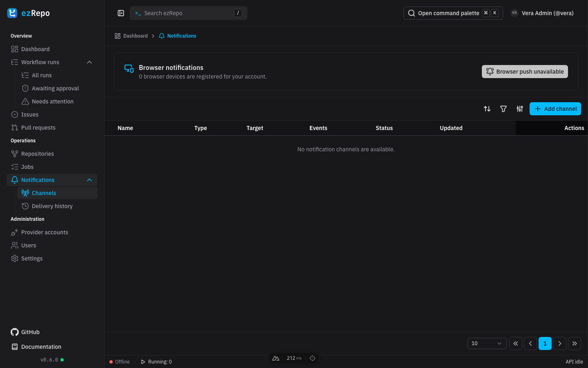Click the ezRepo logo icon
The width and height of the screenshot is (588, 368).
[12, 13]
